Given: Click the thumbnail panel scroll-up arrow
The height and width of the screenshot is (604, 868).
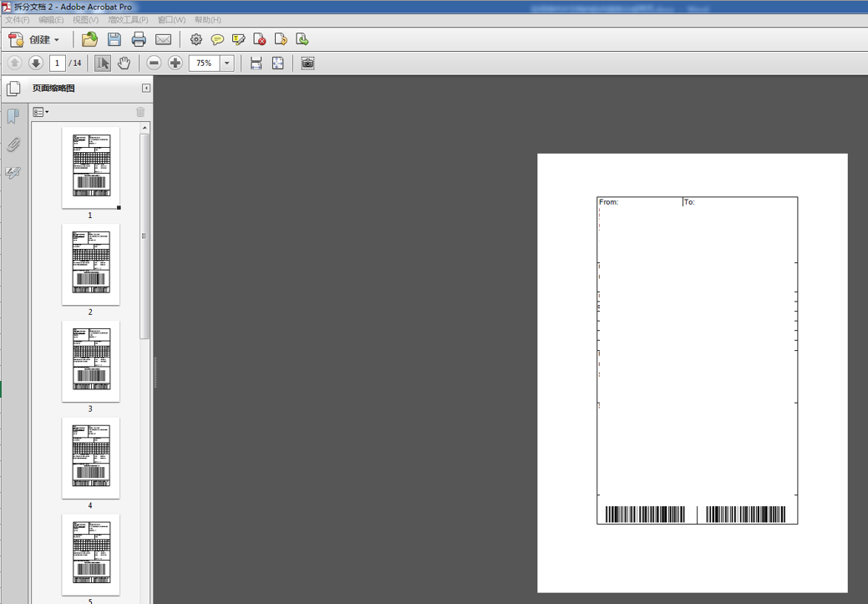Looking at the screenshot, I should (x=145, y=128).
